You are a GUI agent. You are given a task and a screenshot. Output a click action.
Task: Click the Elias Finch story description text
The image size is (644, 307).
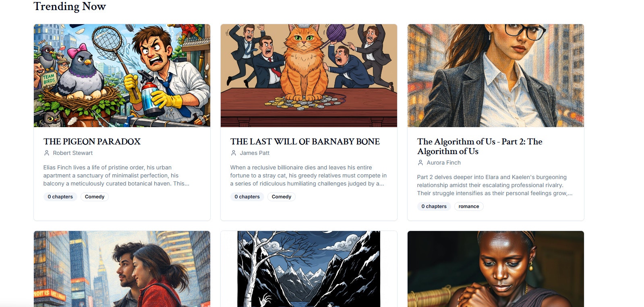point(116,175)
